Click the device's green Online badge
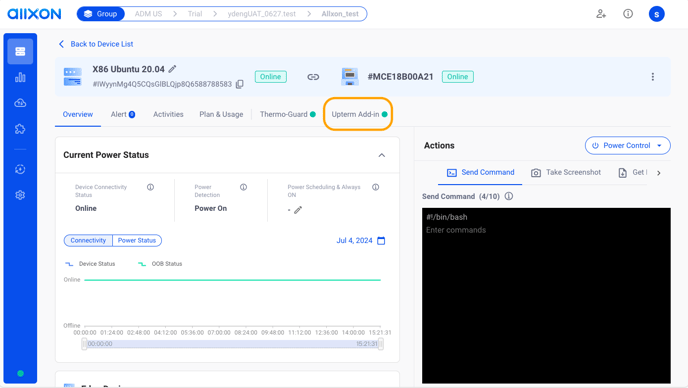Viewport: 688px width, 388px height. (271, 77)
